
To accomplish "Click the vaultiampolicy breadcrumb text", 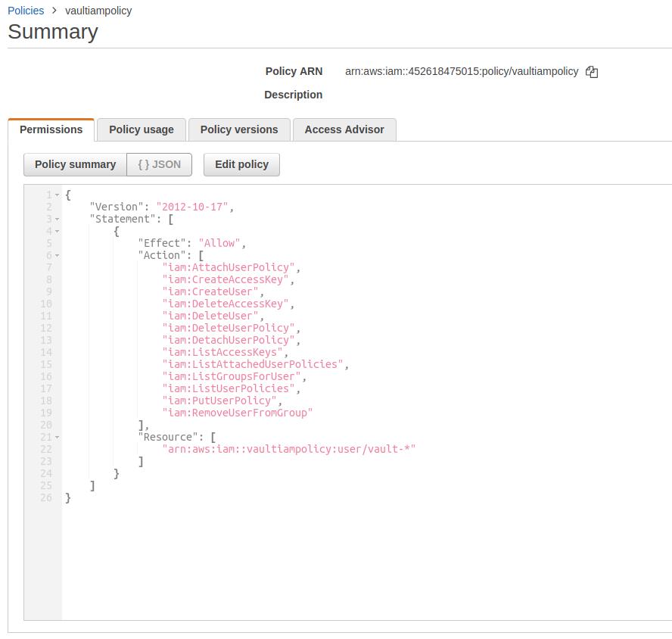I will pyautogui.click(x=98, y=11).
